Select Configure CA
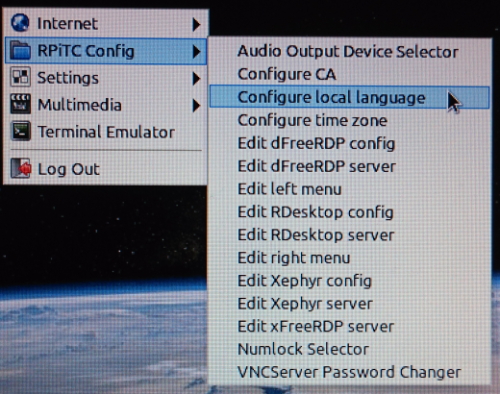 tap(349, 74)
